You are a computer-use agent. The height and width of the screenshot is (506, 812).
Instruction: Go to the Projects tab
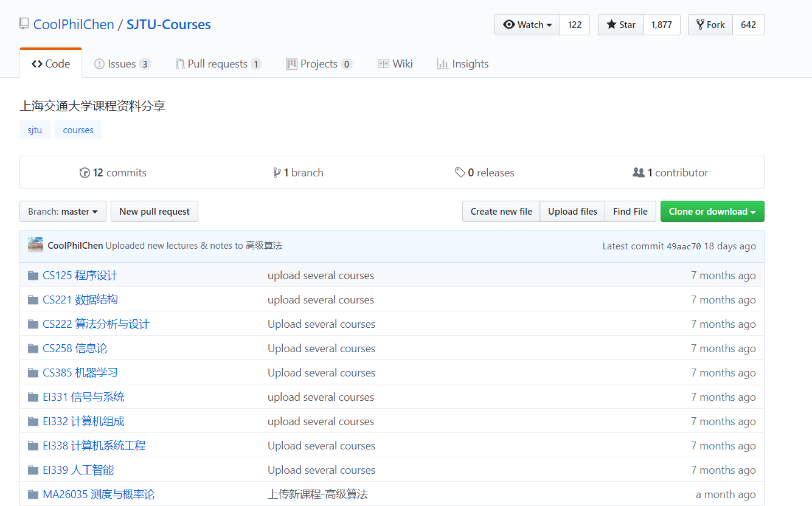(319, 64)
